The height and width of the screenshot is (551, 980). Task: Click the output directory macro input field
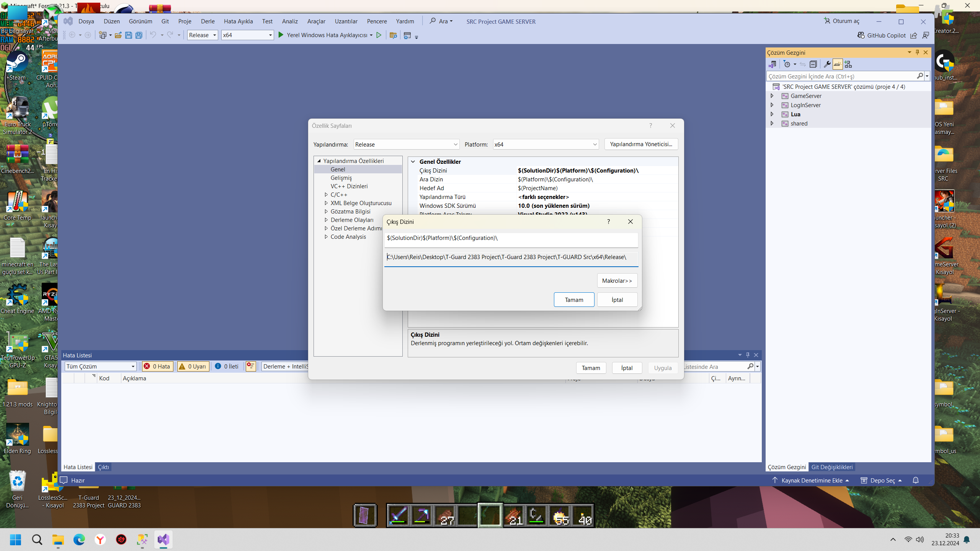(x=511, y=240)
